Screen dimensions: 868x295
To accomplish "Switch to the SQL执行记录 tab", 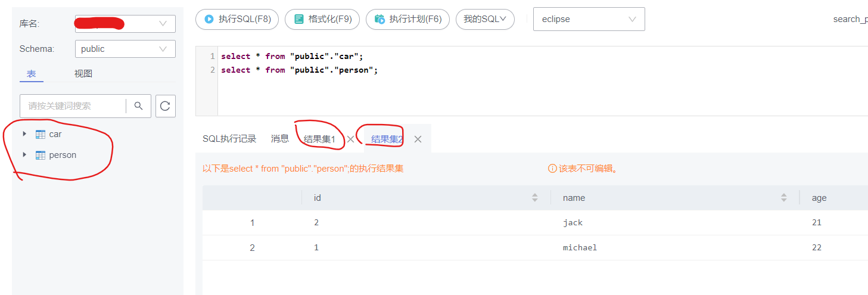I will tap(229, 139).
